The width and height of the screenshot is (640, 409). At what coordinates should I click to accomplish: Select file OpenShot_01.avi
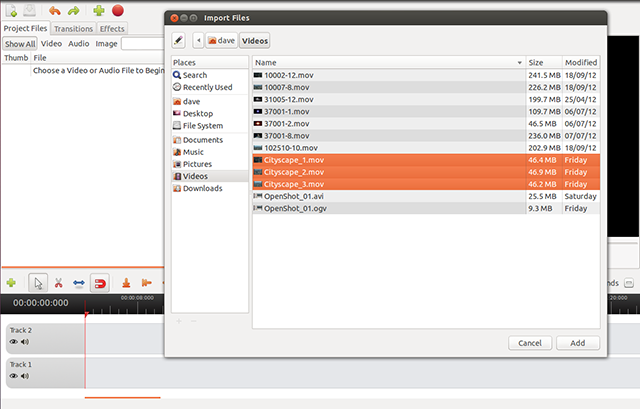(x=426, y=196)
